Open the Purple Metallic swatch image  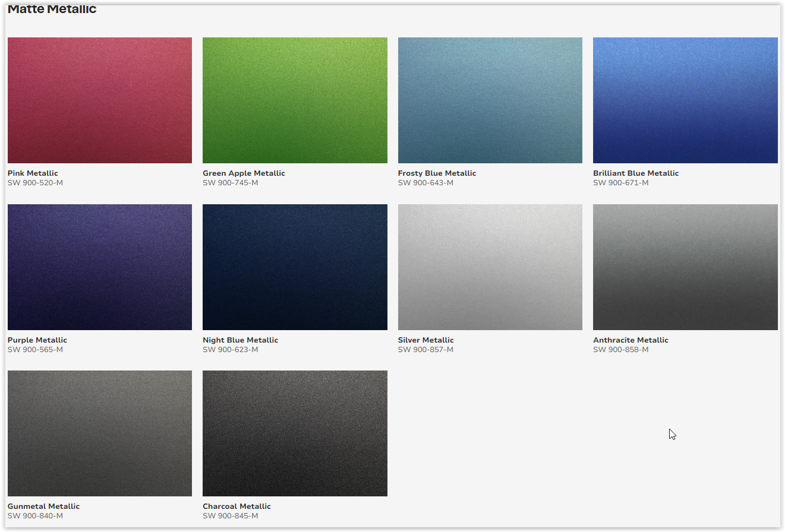pyautogui.click(x=100, y=267)
